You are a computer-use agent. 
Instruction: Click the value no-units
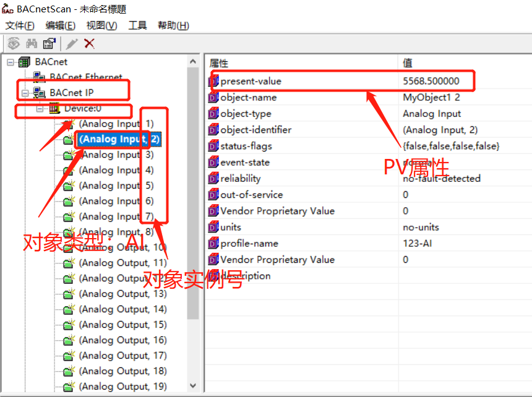pos(421,227)
